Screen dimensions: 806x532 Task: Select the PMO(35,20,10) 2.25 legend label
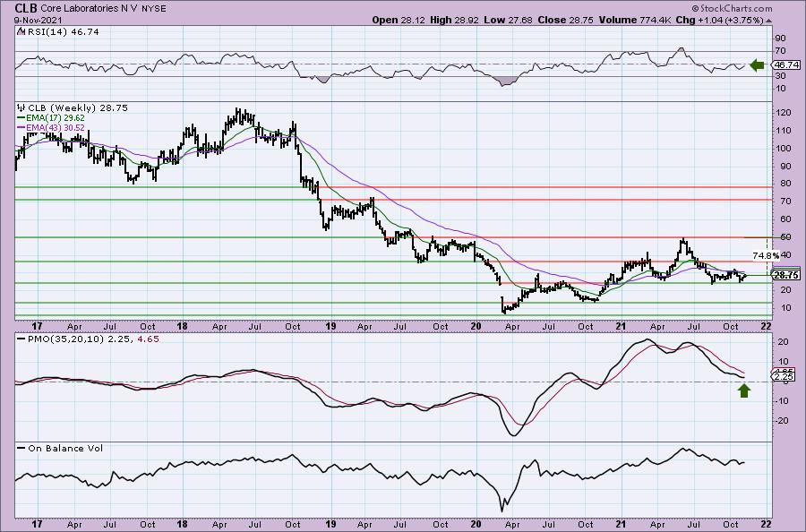click(80, 339)
